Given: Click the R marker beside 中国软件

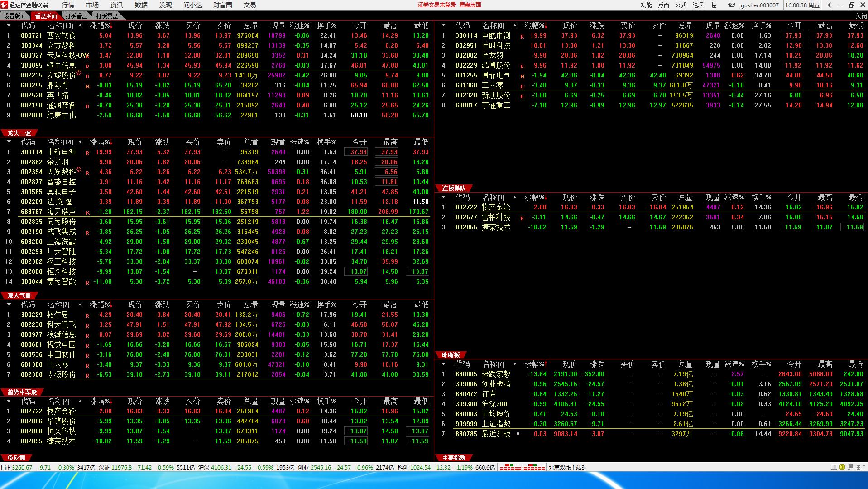Looking at the screenshot, I should click(87, 356).
